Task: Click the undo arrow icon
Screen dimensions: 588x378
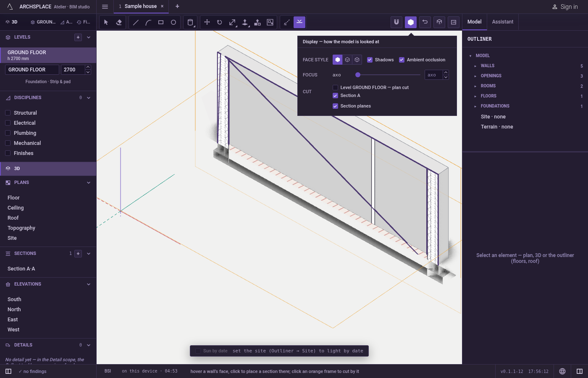Action: pyautogui.click(x=425, y=22)
